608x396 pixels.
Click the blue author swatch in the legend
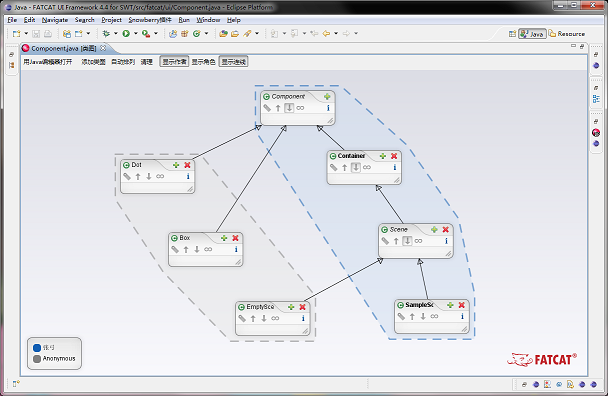[37, 348]
